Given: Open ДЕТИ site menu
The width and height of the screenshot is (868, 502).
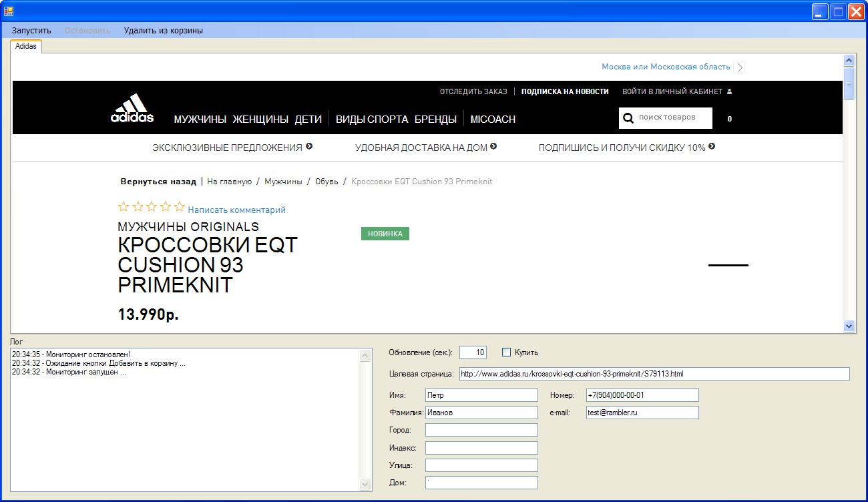Looking at the screenshot, I should point(308,119).
